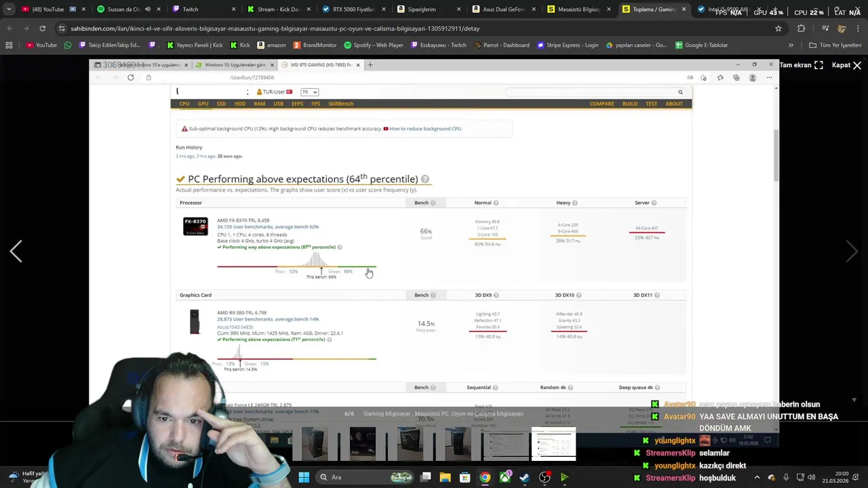Screen dimensions: 868x488
Task: Open Google E-Tablolar bookmark
Action: [701, 45]
